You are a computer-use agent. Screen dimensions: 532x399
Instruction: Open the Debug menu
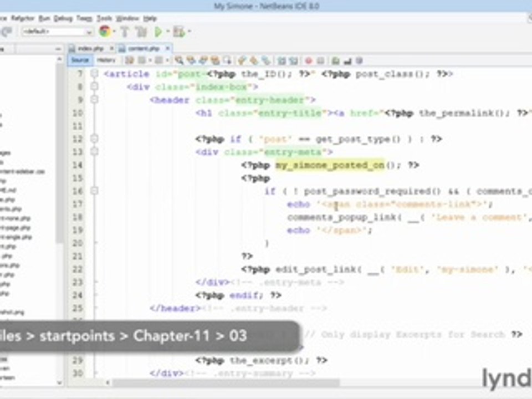pyautogui.click(x=63, y=18)
